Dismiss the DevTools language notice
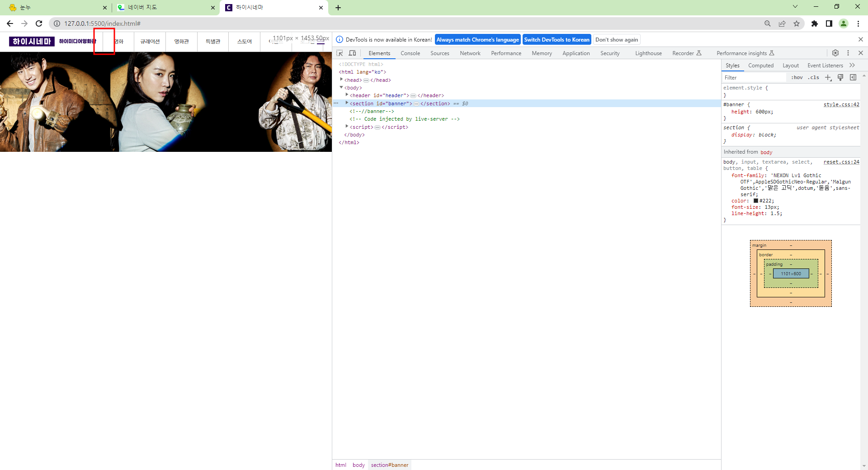868x470 pixels. point(861,39)
